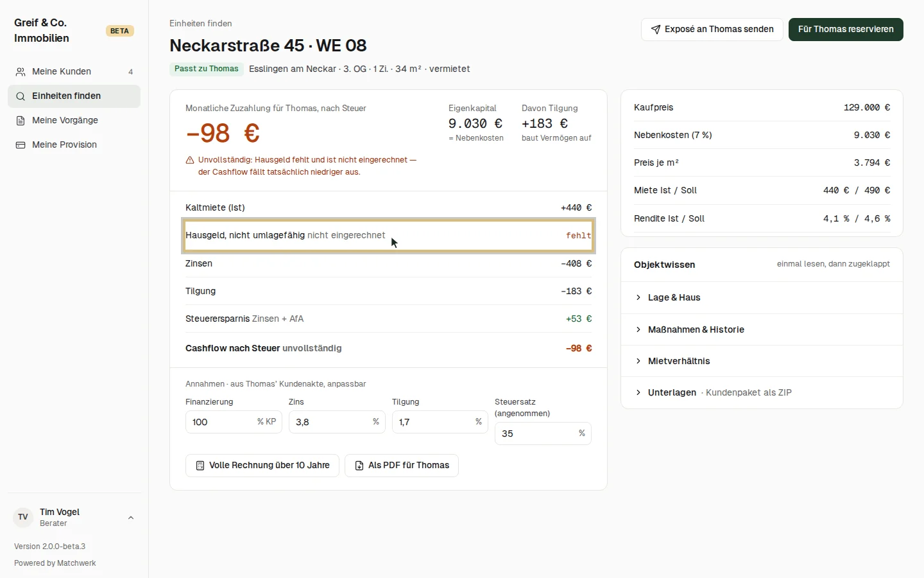Click the Zinsen row label
This screenshot has width=924, height=578.
point(199,263)
